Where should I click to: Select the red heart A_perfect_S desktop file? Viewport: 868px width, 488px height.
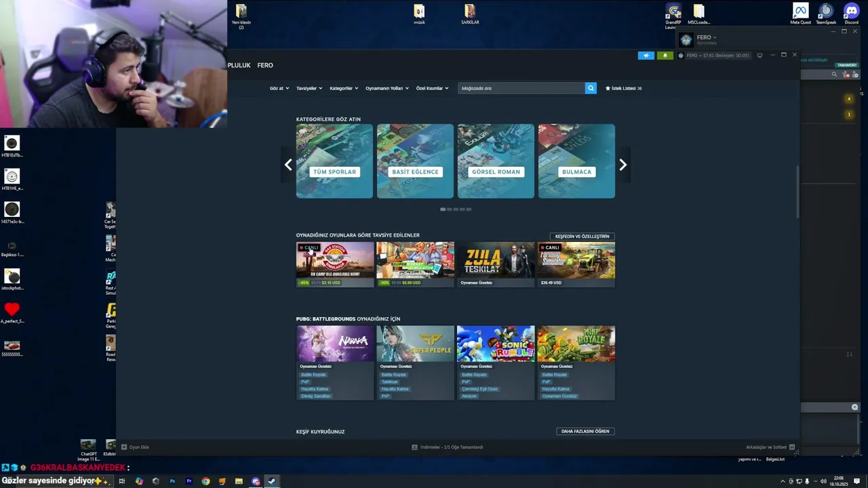[x=12, y=312]
